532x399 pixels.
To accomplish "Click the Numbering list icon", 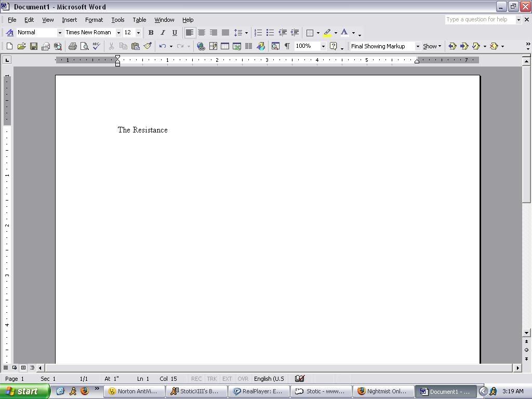I will coord(258,33).
